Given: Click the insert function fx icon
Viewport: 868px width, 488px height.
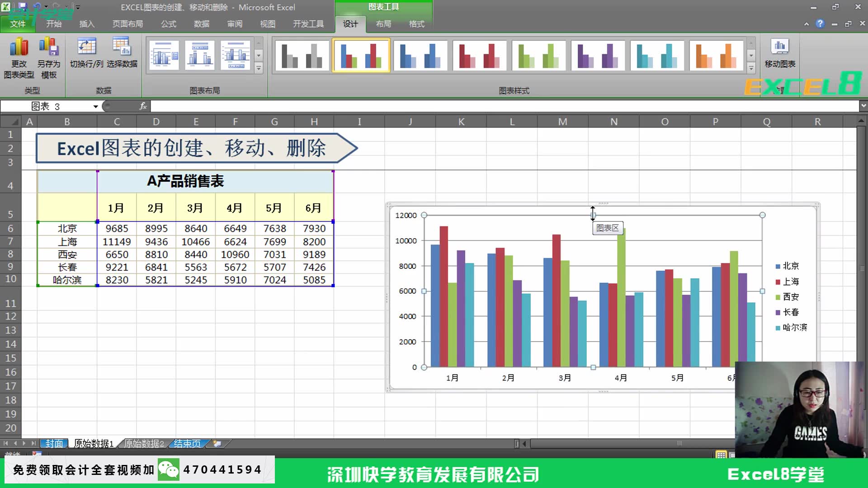Looking at the screenshot, I should point(143,106).
